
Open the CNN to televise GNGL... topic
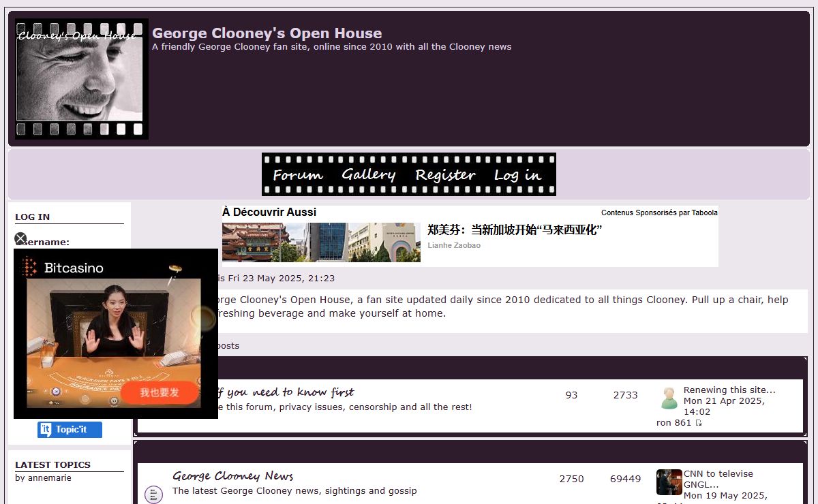[x=718, y=479]
